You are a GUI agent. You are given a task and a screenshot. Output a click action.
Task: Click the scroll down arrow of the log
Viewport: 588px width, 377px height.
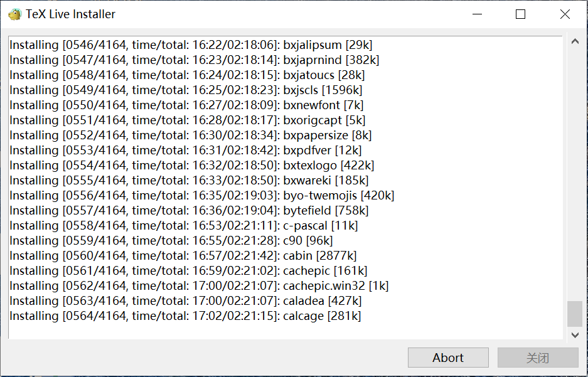574,335
